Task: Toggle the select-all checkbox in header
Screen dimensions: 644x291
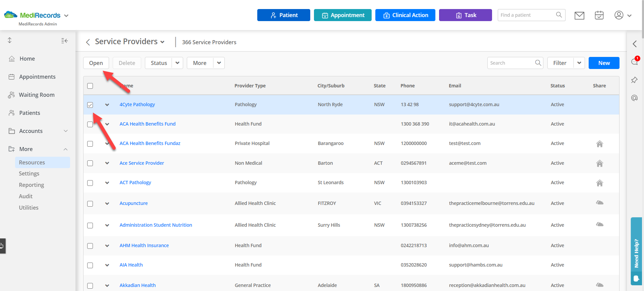Action: [x=90, y=86]
